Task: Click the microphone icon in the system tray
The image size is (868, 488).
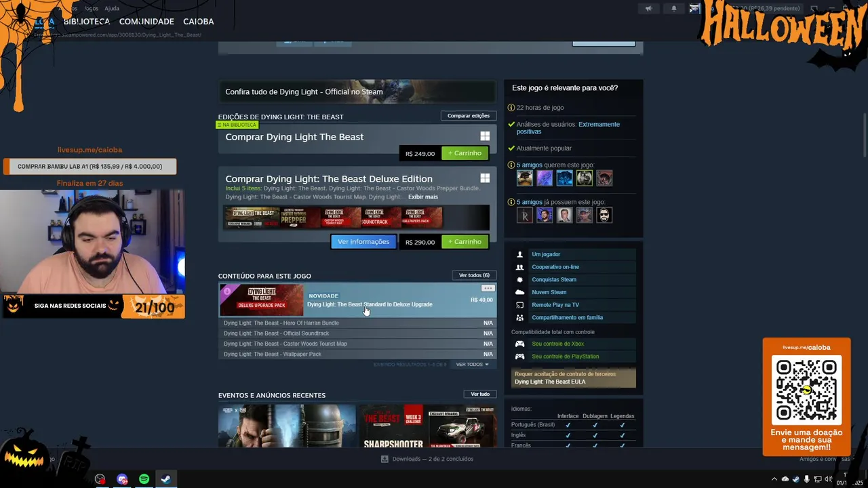Action: 806,479
